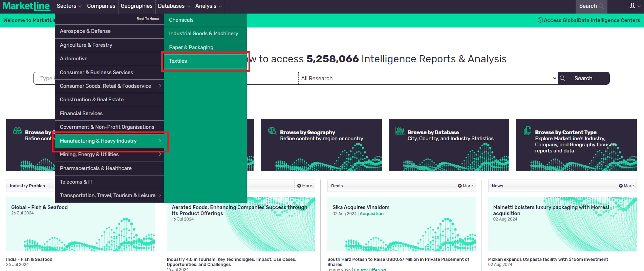Select Textiles from the submenu
The height and width of the screenshot is (271, 644).
178,61
